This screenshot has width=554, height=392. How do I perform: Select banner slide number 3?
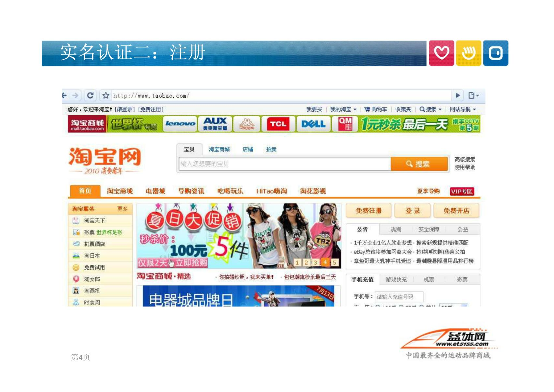click(x=315, y=263)
